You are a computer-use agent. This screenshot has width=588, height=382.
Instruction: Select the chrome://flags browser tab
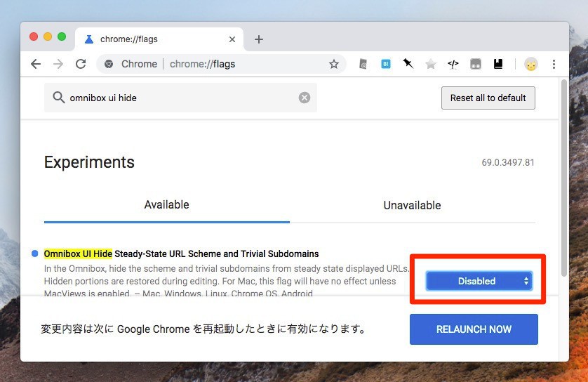coord(159,39)
